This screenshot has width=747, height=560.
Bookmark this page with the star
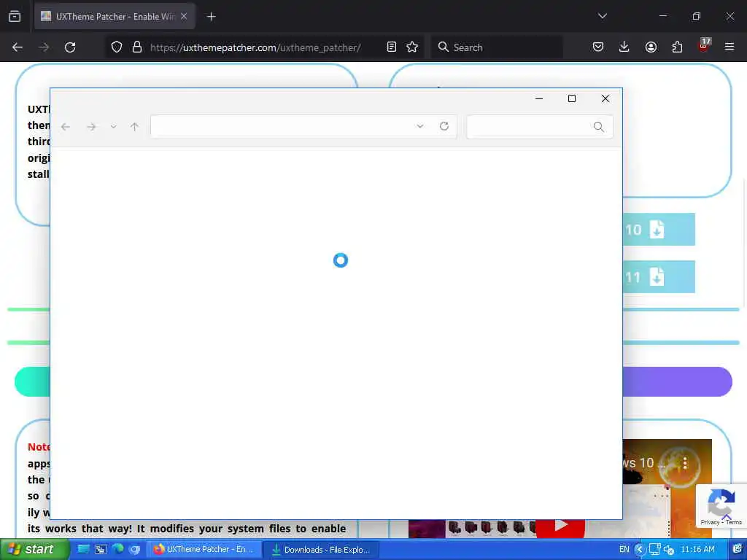pyautogui.click(x=412, y=47)
